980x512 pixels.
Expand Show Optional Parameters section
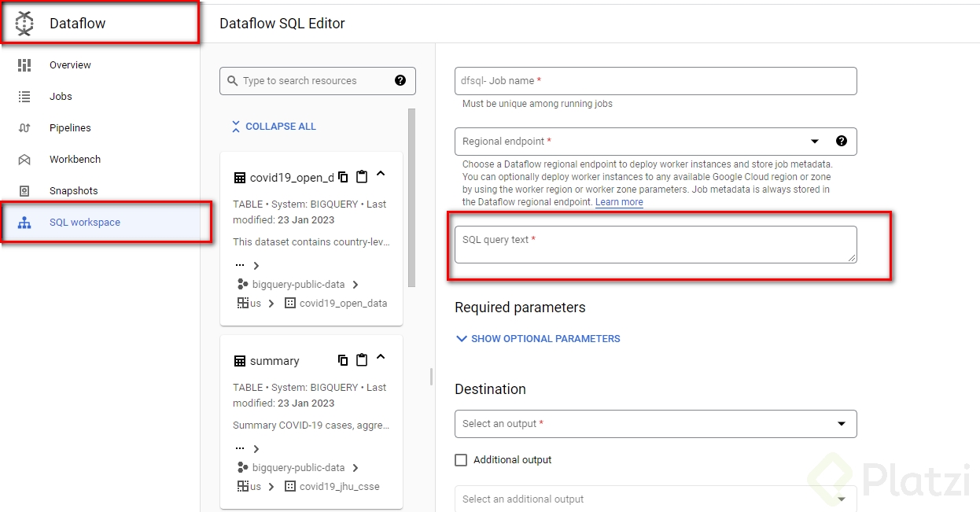coord(539,339)
